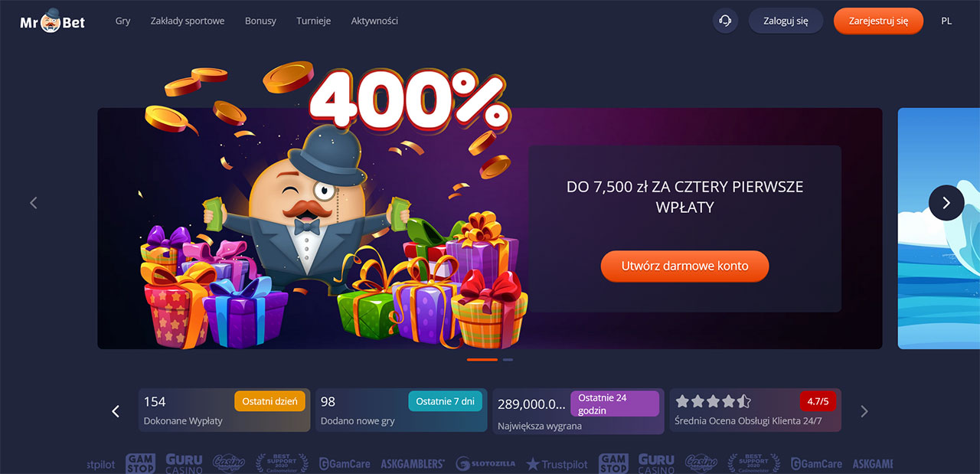Show previous statistics with left arrow
The width and height of the screenshot is (980, 474).
[116, 411]
